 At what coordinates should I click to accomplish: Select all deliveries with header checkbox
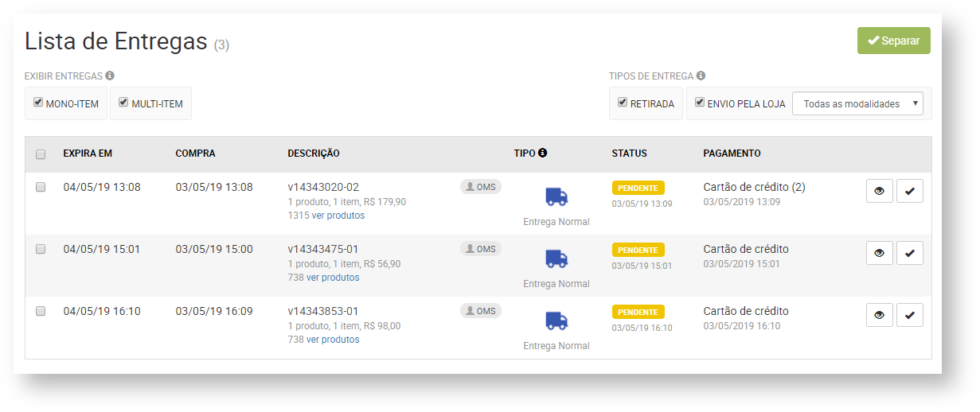(x=41, y=154)
